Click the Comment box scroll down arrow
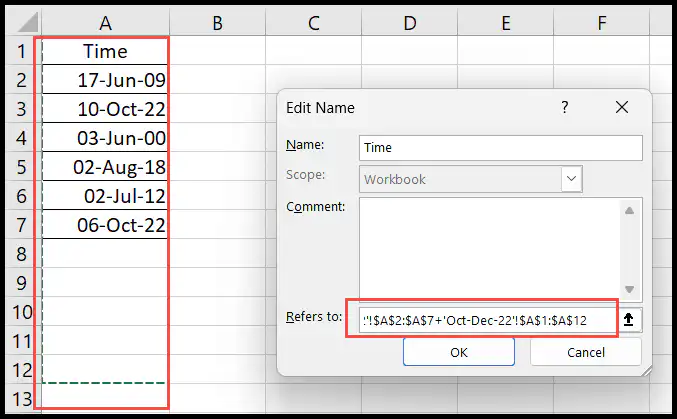Screen dimensions: 677x419 [629, 289]
